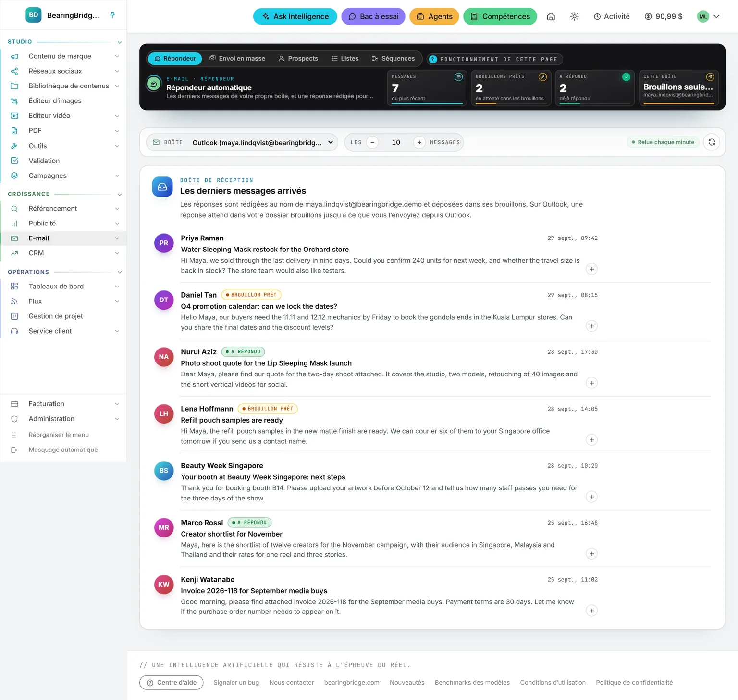Image resolution: width=738 pixels, height=700 pixels.
Task: Expand the Service client chevron
Action: coord(117,331)
